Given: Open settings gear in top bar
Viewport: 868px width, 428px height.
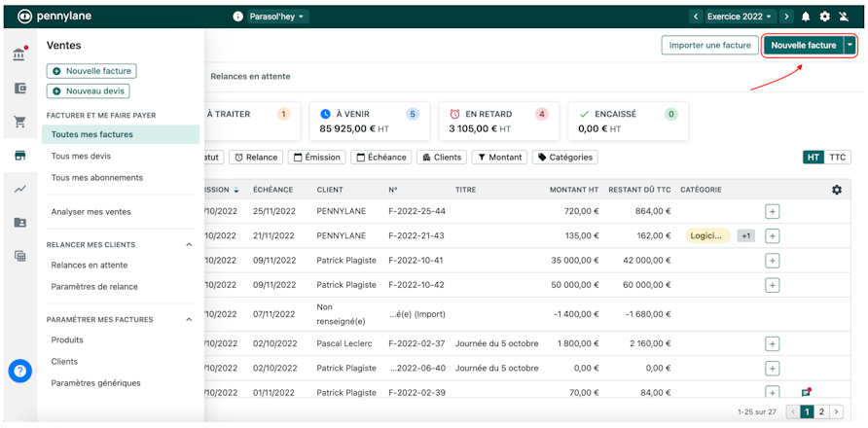Looking at the screenshot, I should pos(825,17).
